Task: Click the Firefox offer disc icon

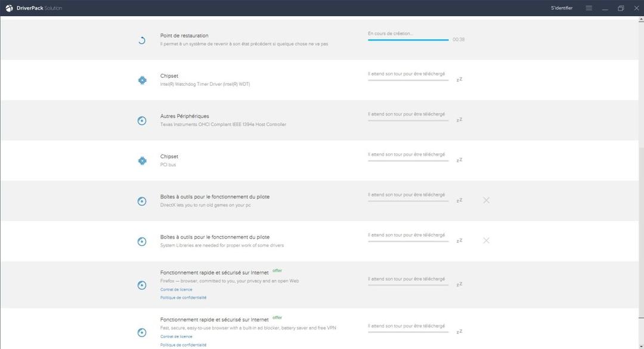Action: pyautogui.click(x=142, y=285)
